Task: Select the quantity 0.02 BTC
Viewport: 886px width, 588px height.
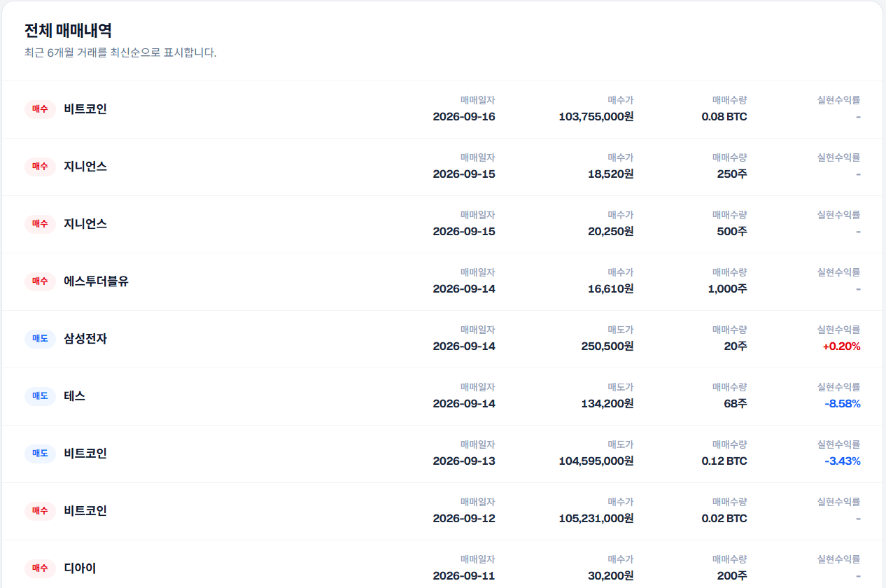Action: [724, 519]
